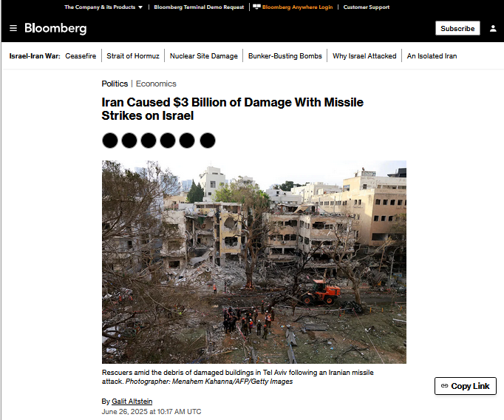Open author Galit Altstein's page
The height and width of the screenshot is (420, 504).
[132, 402]
